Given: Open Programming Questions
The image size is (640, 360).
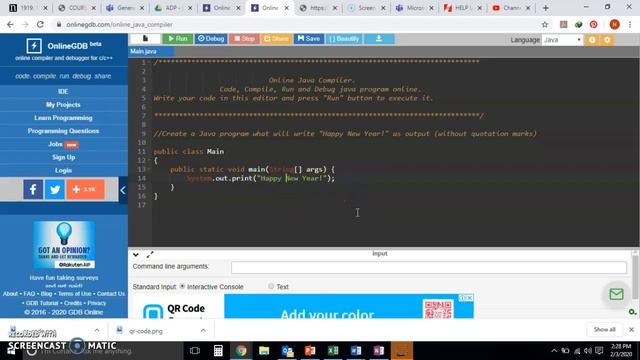Looking at the screenshot, I should 63,131.
